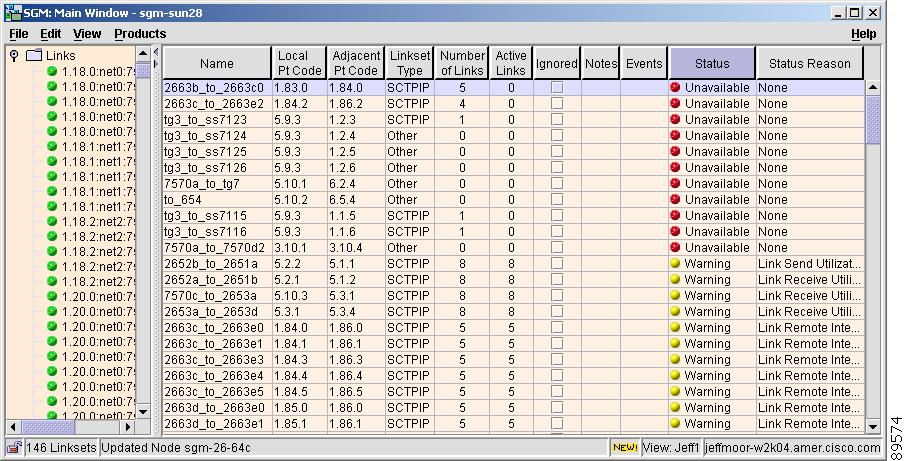Click the NEW! icon in the status bar

point(624,447)
